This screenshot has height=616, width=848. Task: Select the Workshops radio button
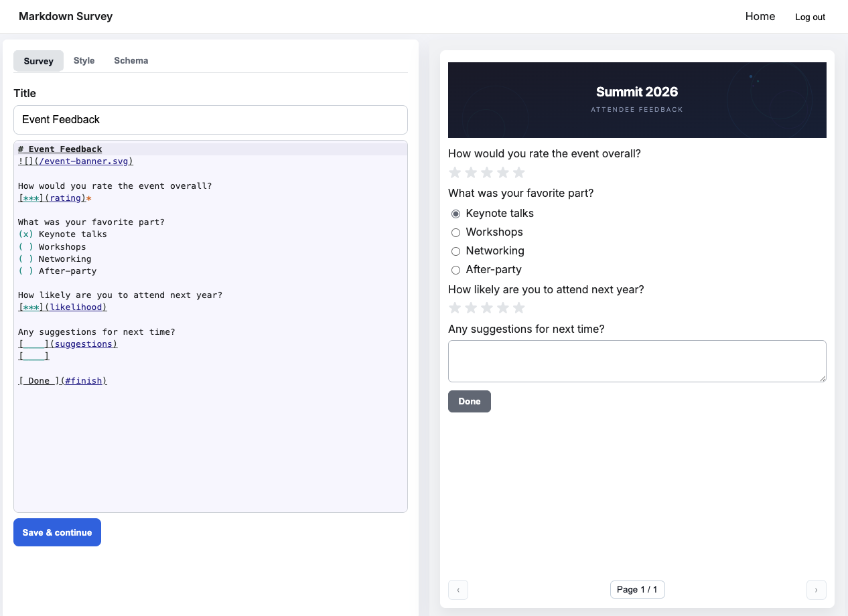click(x=455, y=232)
